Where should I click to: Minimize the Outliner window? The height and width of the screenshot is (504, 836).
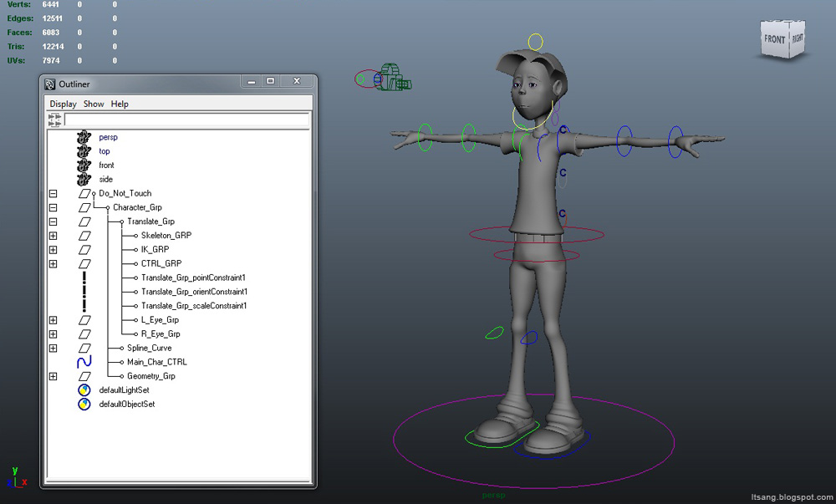251,81
